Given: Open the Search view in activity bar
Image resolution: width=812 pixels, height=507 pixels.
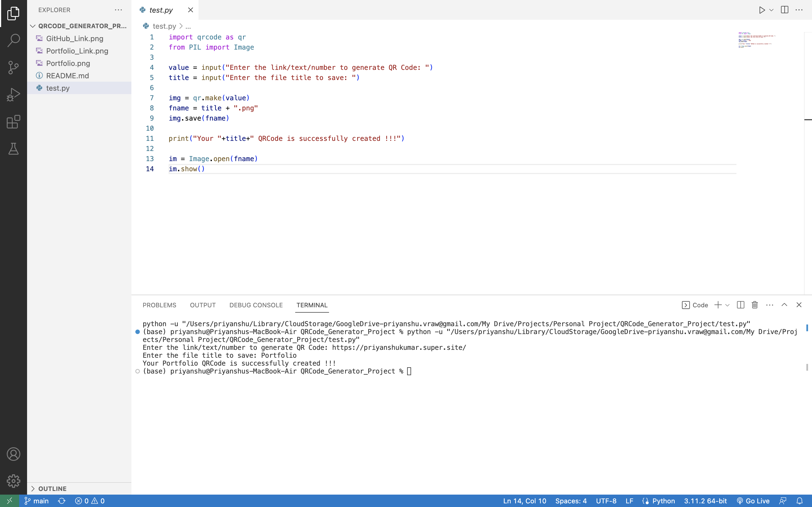Looking at the screenshot, I should tap(14, 40).
